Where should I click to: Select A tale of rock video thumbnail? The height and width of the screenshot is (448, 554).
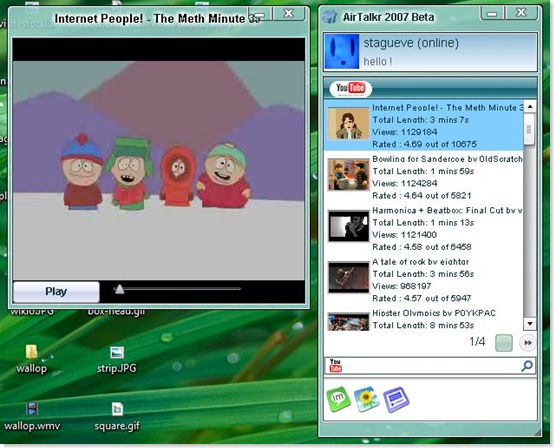pos(348,277)
